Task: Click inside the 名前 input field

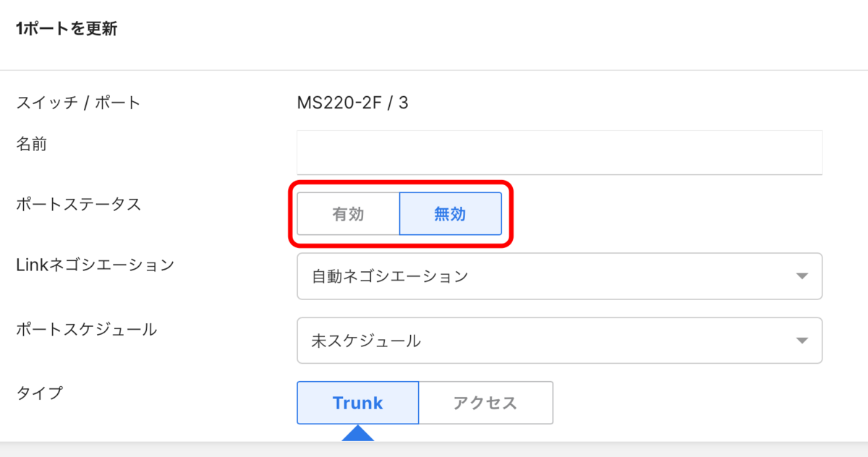Action: (560, 152)
